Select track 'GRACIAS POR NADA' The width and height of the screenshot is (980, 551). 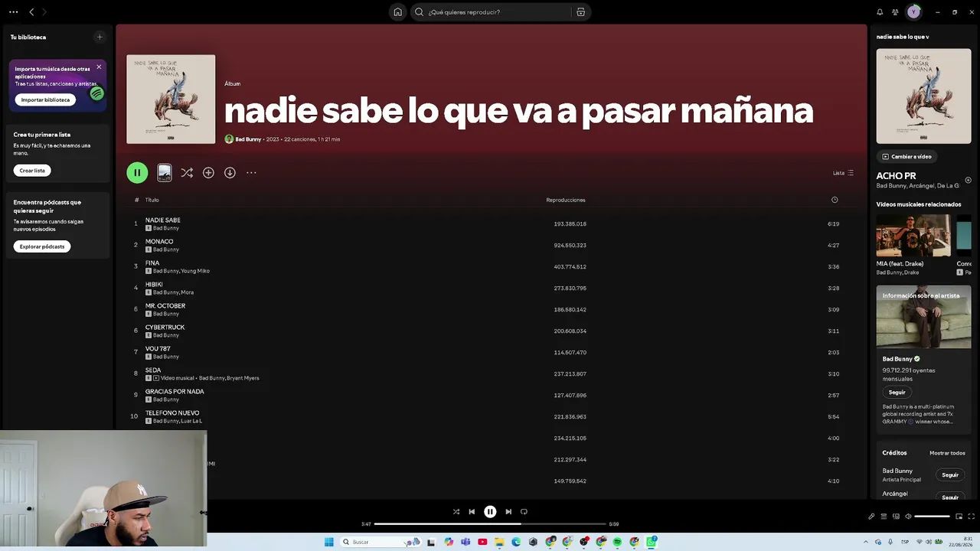click(x=175, y=392)
